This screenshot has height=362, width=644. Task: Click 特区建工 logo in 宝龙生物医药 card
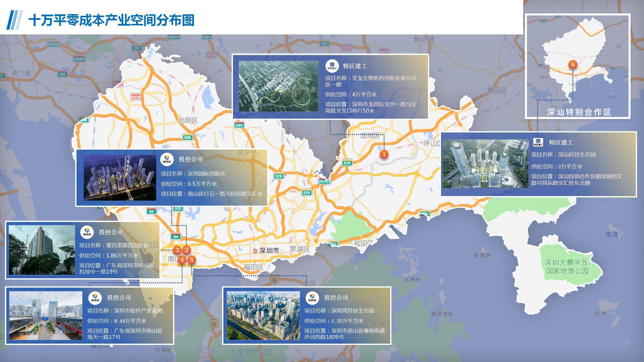[332, 66]
